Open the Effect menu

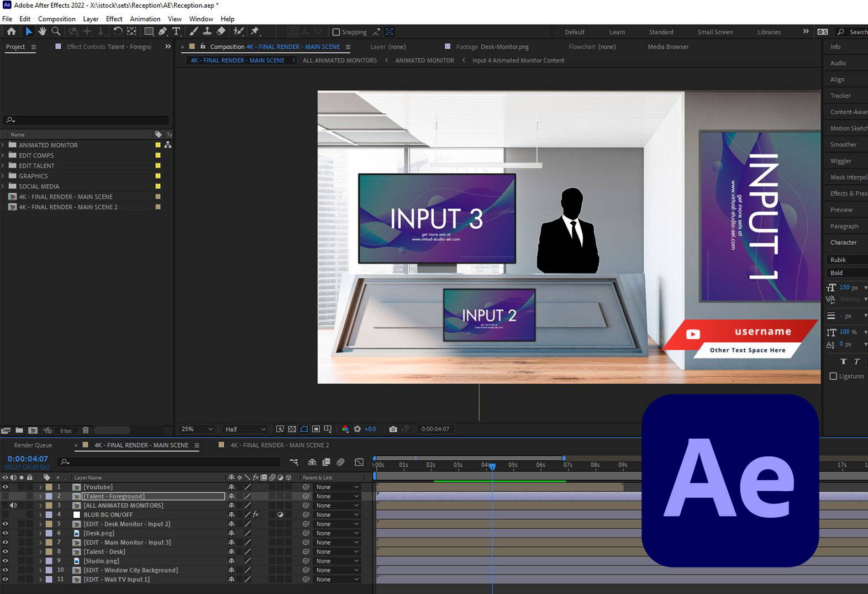pyautogui.click(x=114, y=19)
